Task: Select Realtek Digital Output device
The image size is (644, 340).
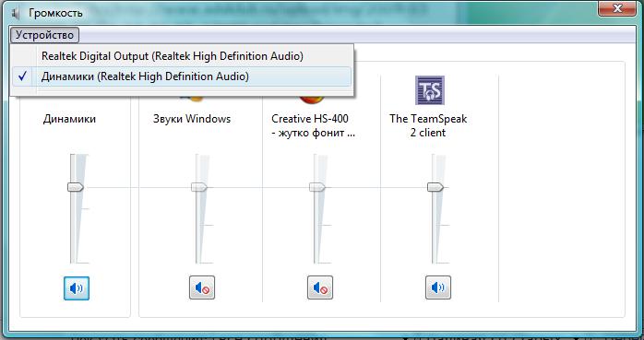Action: click(x=181, y=56)
